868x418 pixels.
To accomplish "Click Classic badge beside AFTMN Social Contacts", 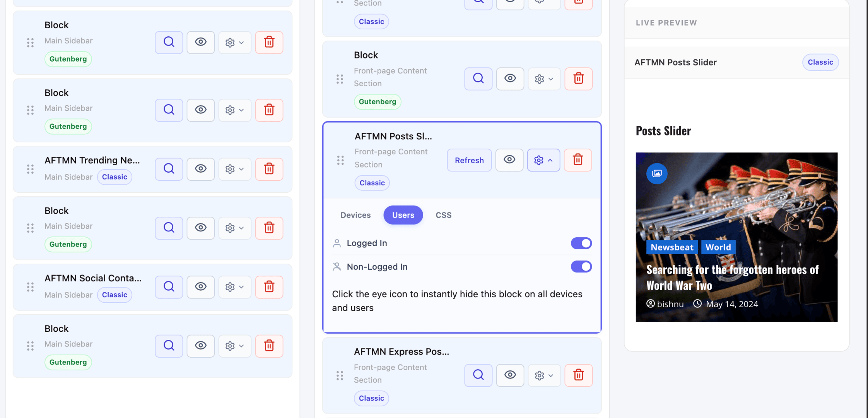I will (114, 295).
